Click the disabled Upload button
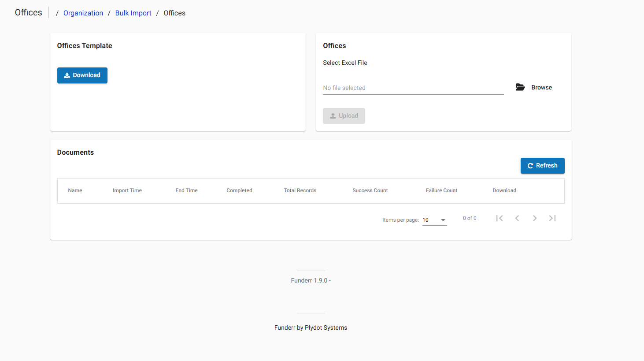 [x=344, y=115]
